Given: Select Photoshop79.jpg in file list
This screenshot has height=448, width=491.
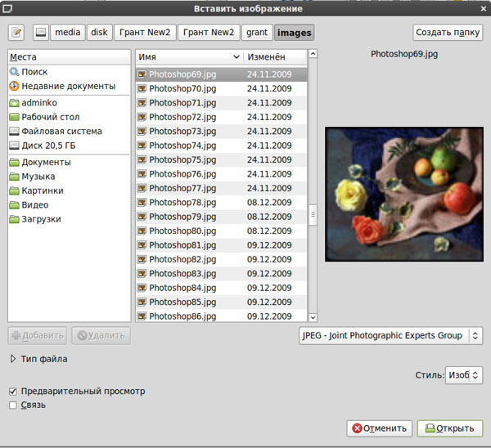Looking at the screenshot, I should pos(222,217).
